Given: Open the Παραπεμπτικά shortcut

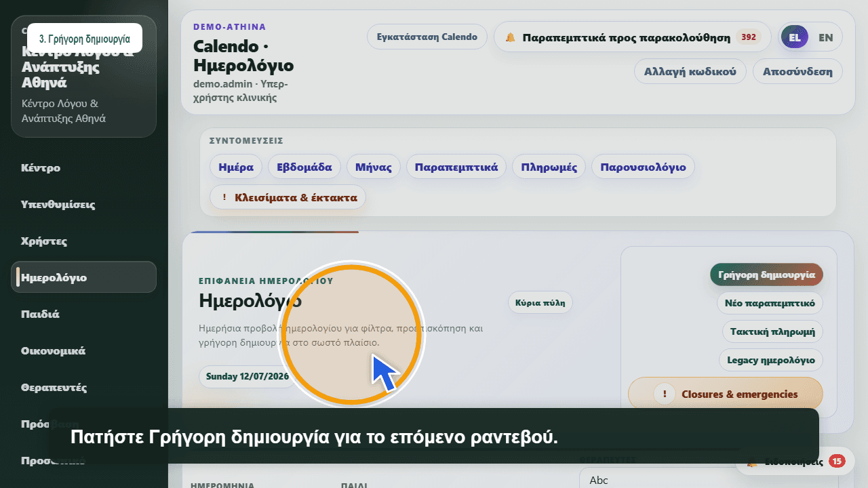Looking at the screenshot, I should [x=456, y=167].
